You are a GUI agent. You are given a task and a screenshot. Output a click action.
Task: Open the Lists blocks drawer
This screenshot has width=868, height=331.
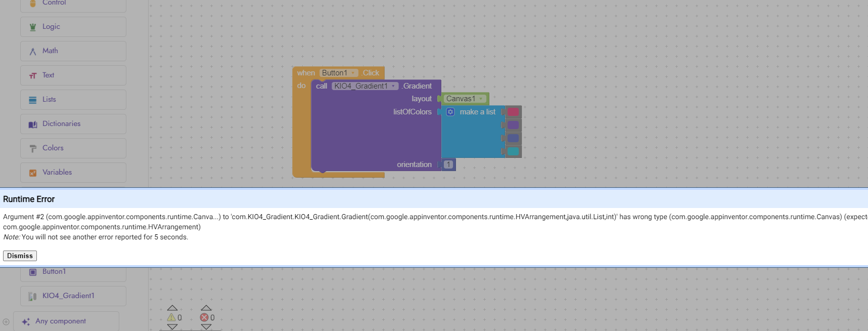[49, 100]
